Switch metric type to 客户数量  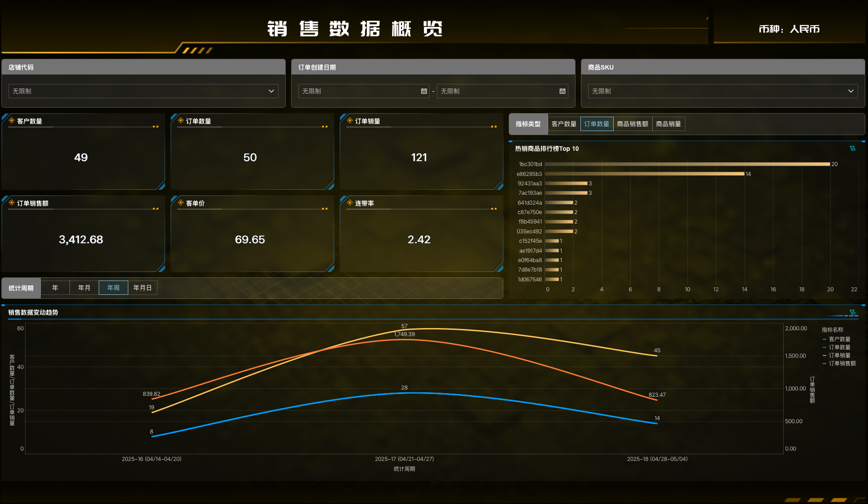(x=564, y=124)
